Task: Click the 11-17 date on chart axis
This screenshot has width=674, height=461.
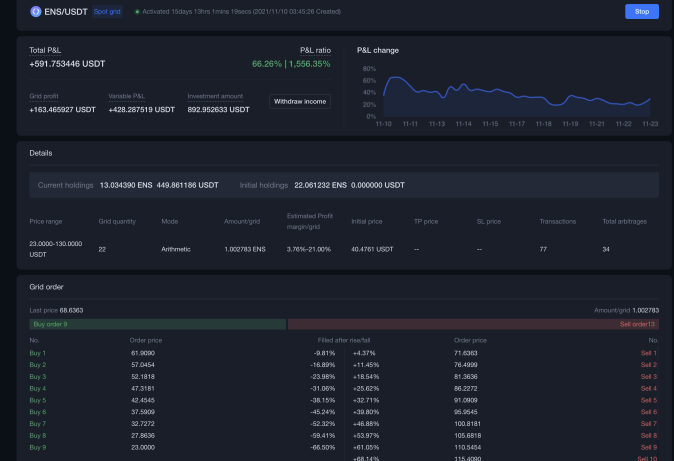Action: click(517, 124)
